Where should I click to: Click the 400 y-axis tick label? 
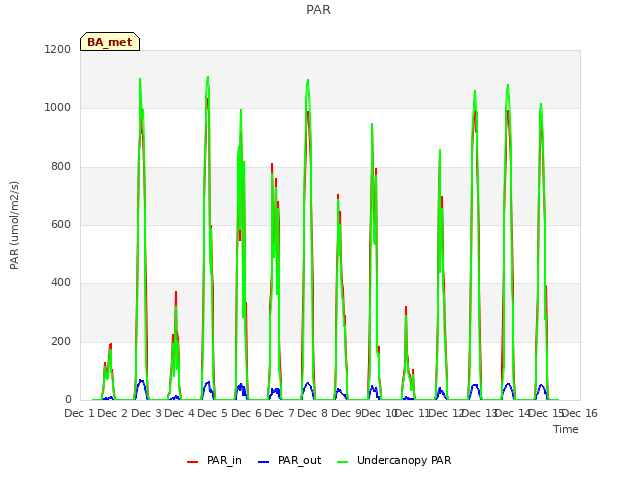click(61, 282)
